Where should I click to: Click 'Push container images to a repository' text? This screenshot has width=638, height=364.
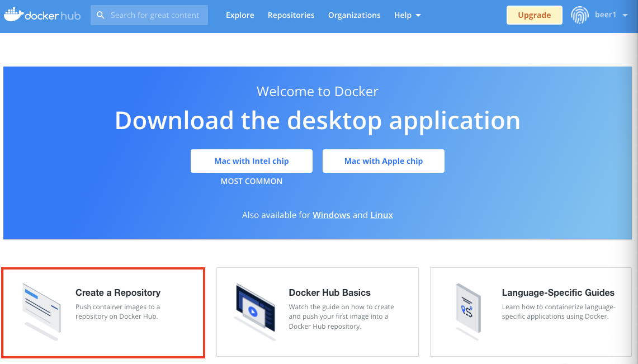pyautogui.click(x=117, y=311)
